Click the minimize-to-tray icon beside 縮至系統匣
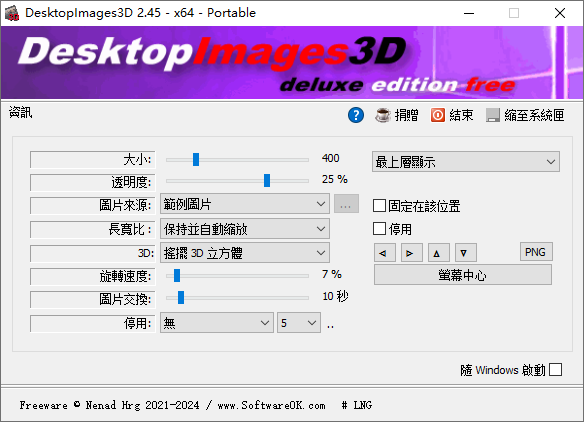This screenshot has height=422, width=584. pyautogui.click(x=493, y=115)
